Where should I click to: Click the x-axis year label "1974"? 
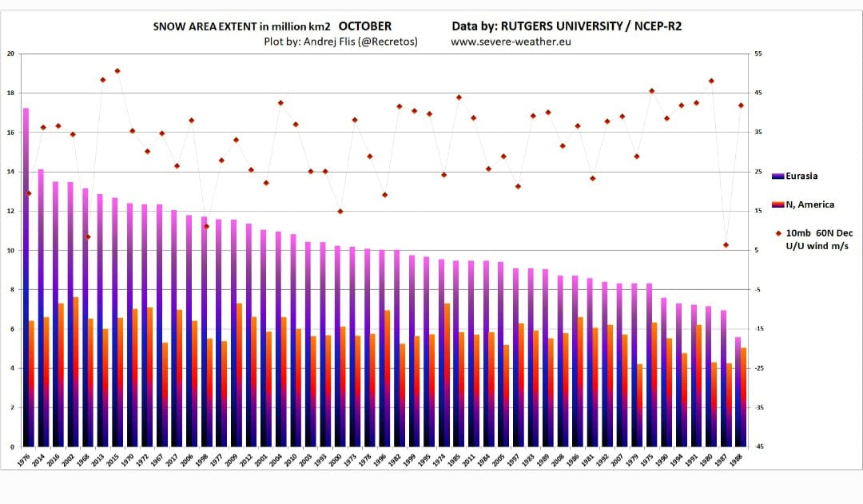pyautogui.click(x=439, y=460)
